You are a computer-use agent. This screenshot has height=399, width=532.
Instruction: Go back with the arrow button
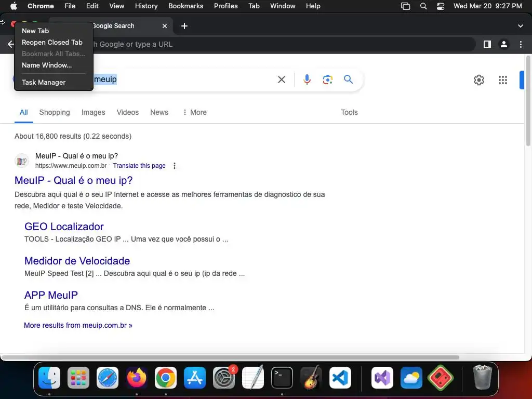[10, 44]
